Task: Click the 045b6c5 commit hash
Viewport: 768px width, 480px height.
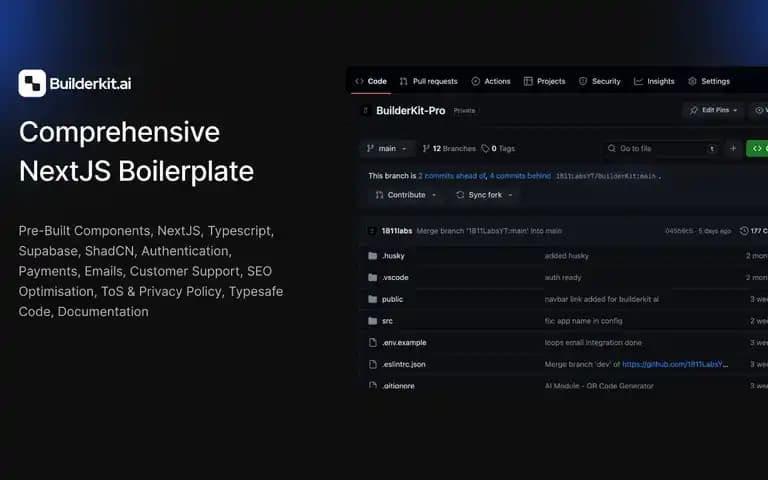Action: [678, 231]
